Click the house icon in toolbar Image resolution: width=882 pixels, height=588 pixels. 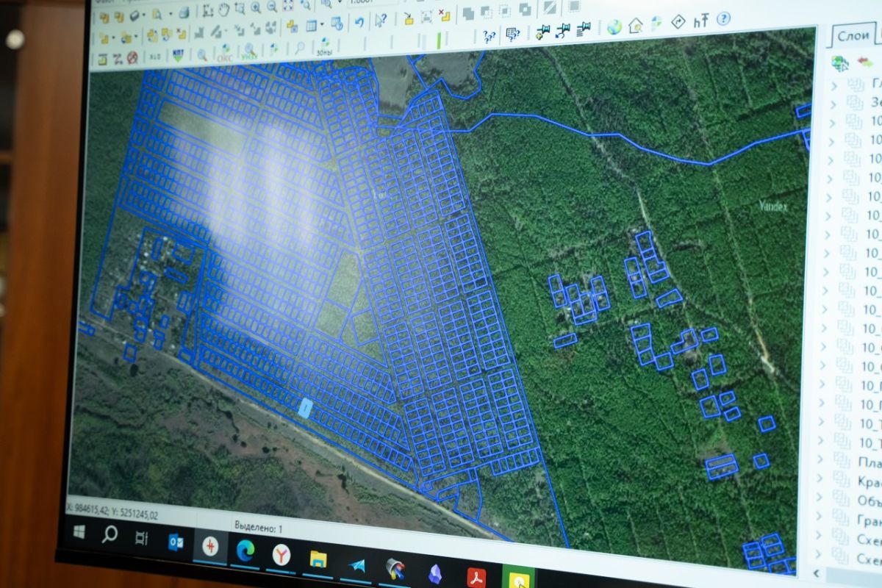pyautogui.click(x=635, y=25)
